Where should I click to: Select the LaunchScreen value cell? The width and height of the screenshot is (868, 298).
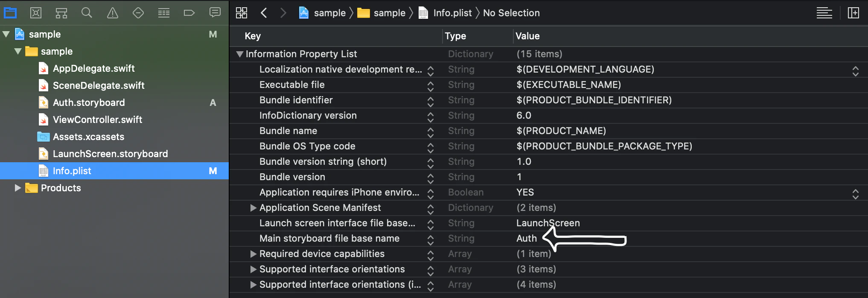point(548,223)
